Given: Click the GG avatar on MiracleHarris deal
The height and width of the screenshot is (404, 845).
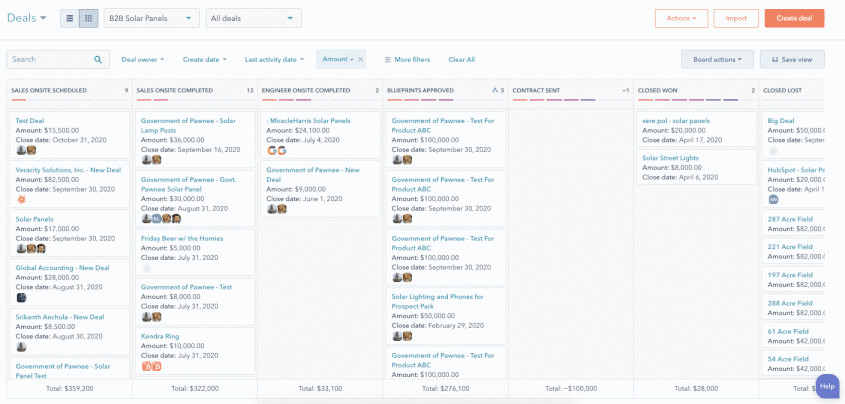Looking at the screenshot, I should (x=276, y=150).
